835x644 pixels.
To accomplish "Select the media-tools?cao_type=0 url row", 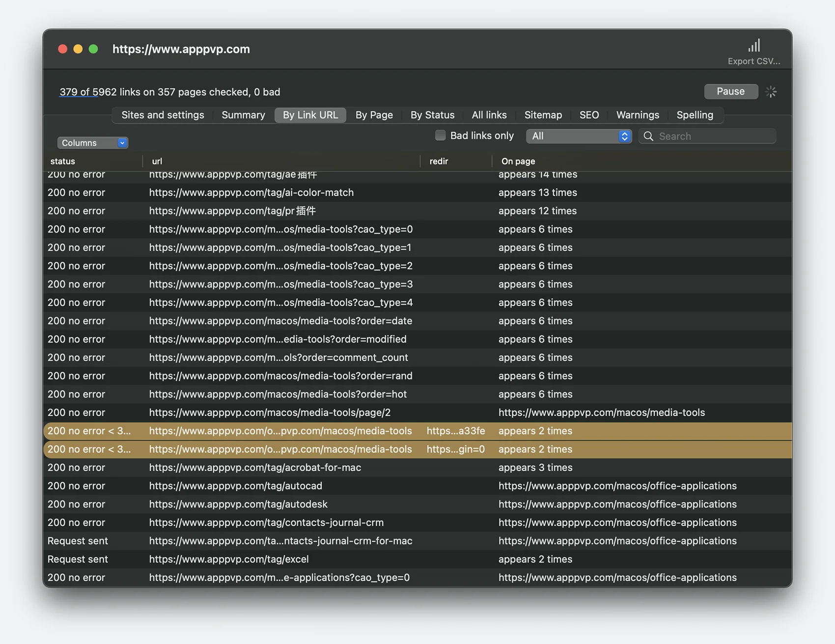I will tap(281, 229).
